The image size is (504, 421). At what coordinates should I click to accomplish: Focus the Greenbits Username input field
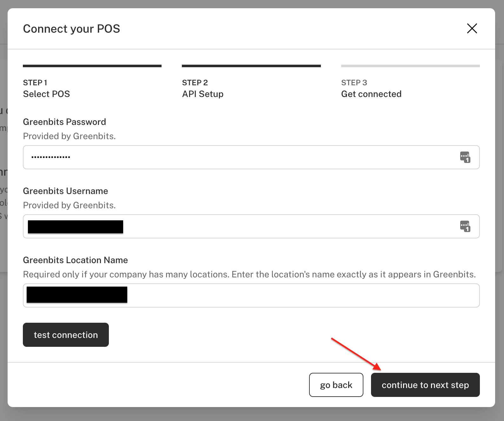tap(251, 226)
